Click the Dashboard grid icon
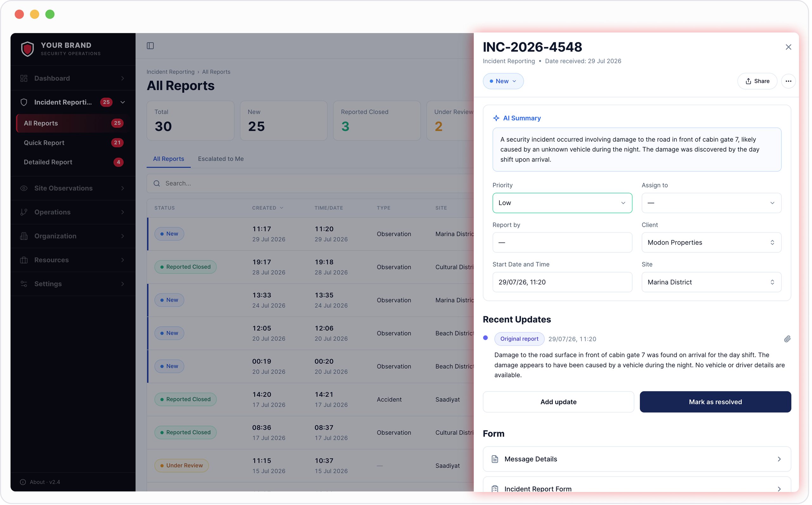The image size is (812, 505). coord(24,78)
